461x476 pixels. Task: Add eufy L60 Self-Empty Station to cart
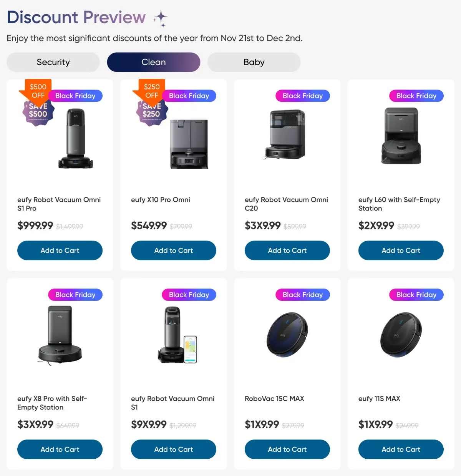point(401,250)
